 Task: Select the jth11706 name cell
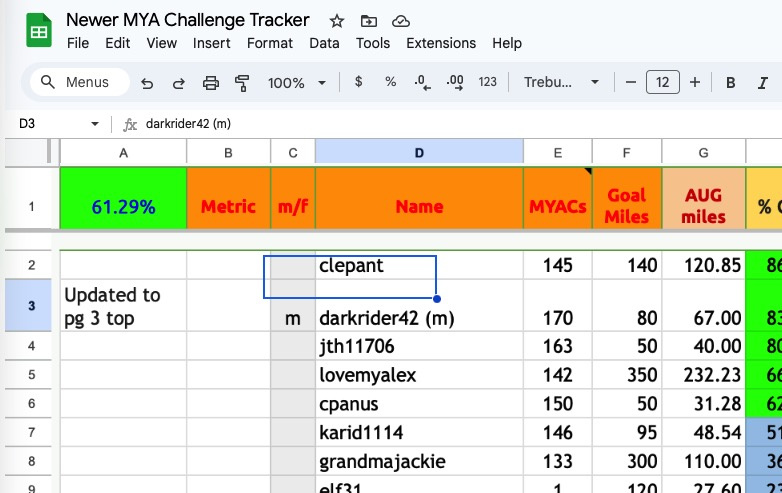[x=419, y=346]
